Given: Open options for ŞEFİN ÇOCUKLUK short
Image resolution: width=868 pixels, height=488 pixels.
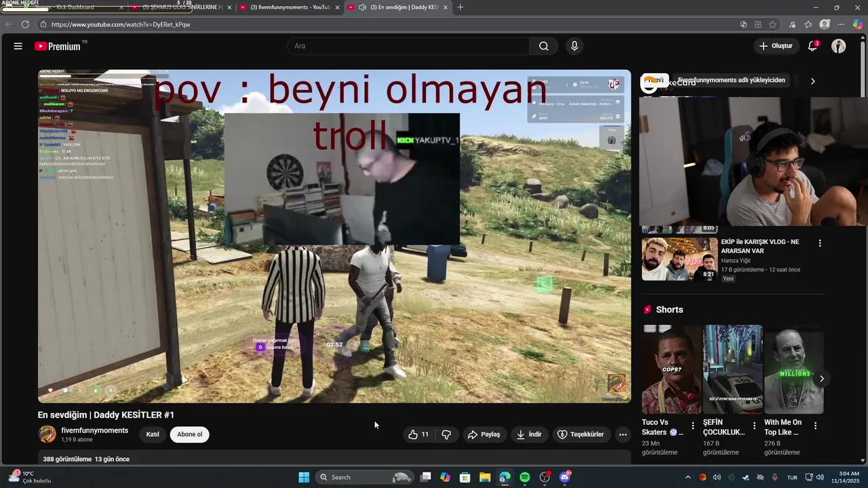Looking at the screenshot, I should click(x=754, y=426).
